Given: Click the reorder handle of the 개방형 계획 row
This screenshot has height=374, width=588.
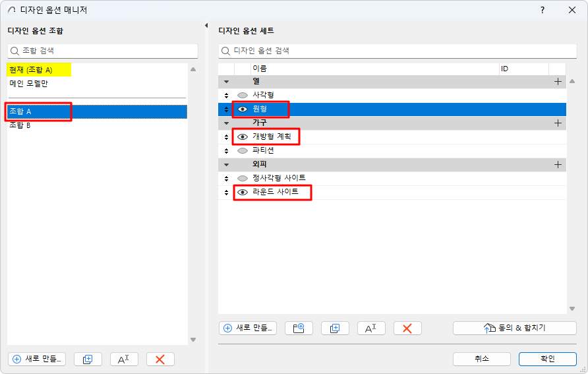Looking at the screenshot, I should [226, 137].
